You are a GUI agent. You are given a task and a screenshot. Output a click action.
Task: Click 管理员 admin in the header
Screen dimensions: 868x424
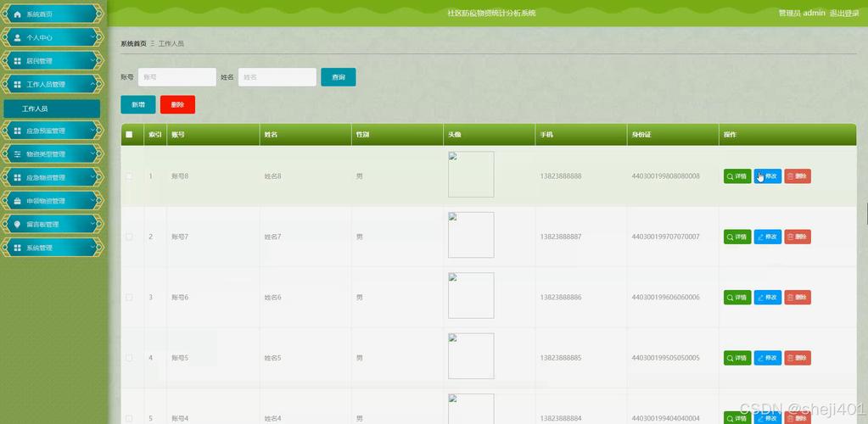pos(802,13)
